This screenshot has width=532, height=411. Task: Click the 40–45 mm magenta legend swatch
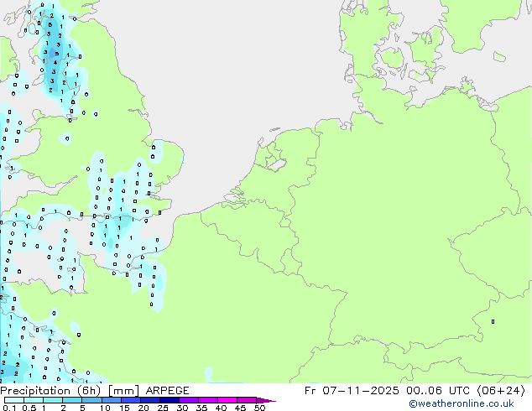pyautogui.click(x=227, y=400)
